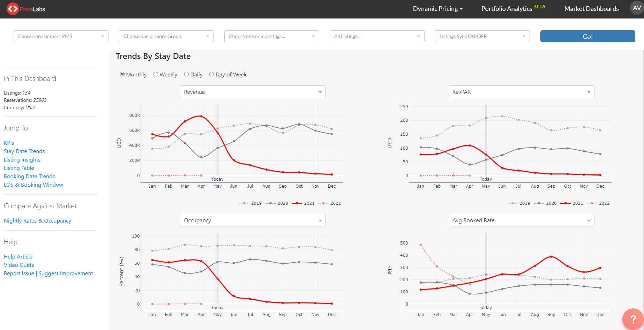Image resolution: width=644 pixels, height=330 pixels.
Task: Jump to Stay Date Trends
Action: pyautogui.click(x=24, y=151)
